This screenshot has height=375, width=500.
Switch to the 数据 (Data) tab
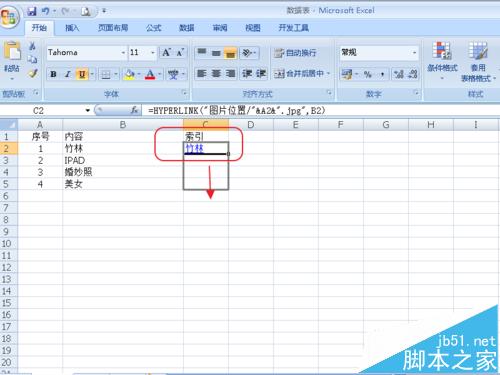(186, 28)
